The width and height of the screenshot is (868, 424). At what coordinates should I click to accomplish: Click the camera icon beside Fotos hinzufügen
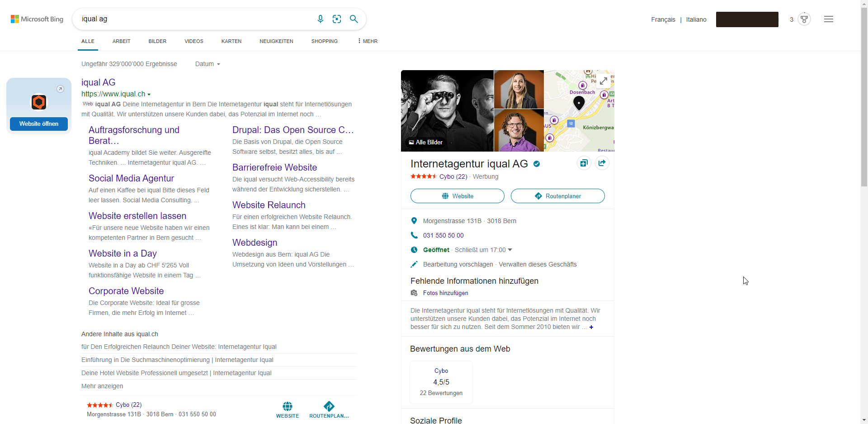click(414, 293)
